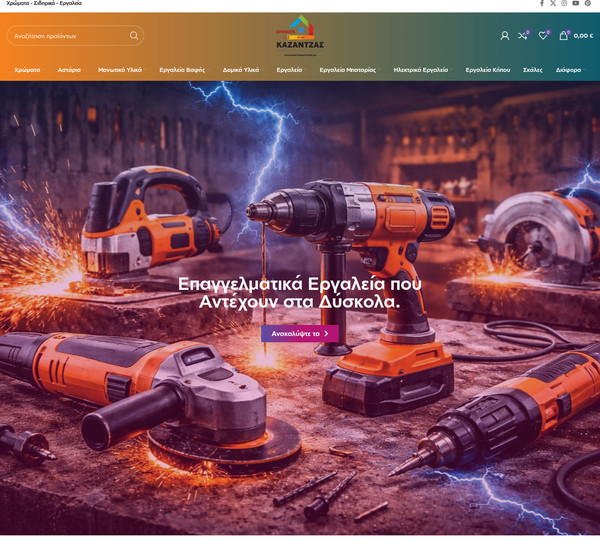Open the Εργαλεία Κήπου menu
600x550 pixels.
[x=488, y=70]
